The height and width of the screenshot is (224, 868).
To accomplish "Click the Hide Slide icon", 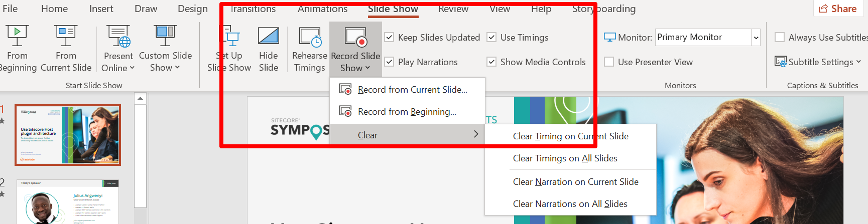I will click(x=268, y=37).
